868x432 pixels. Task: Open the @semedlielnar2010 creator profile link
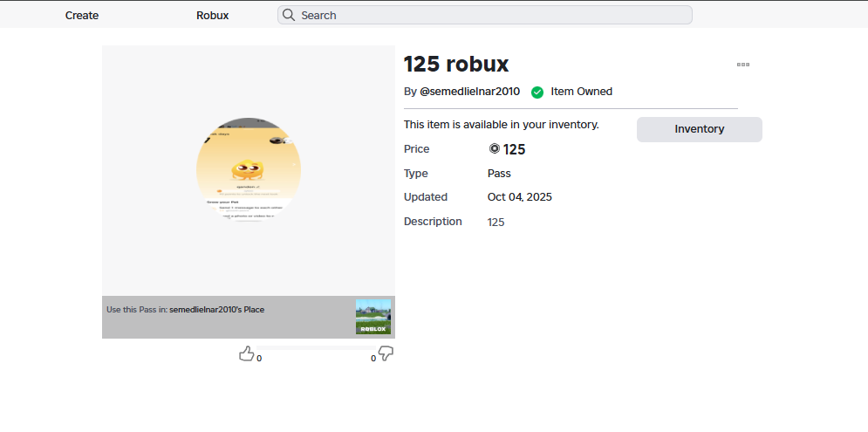[x=469, y=92]
